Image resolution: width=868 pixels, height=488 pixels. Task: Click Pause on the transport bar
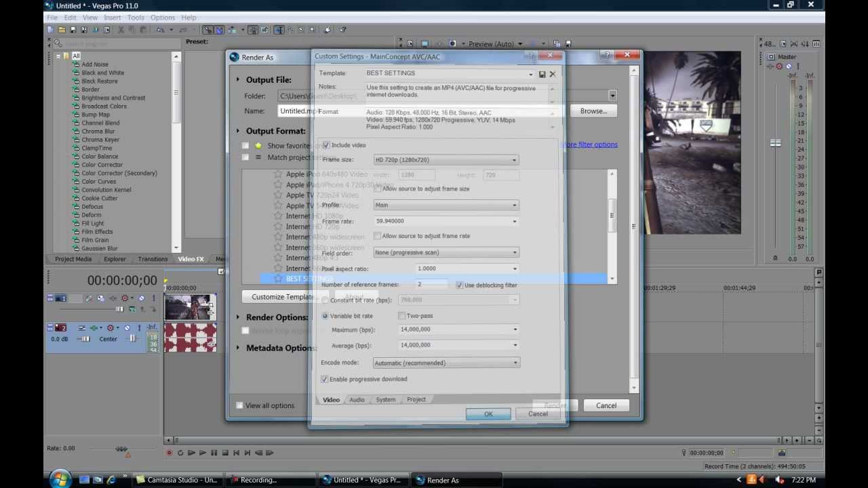tap(214, 453)
